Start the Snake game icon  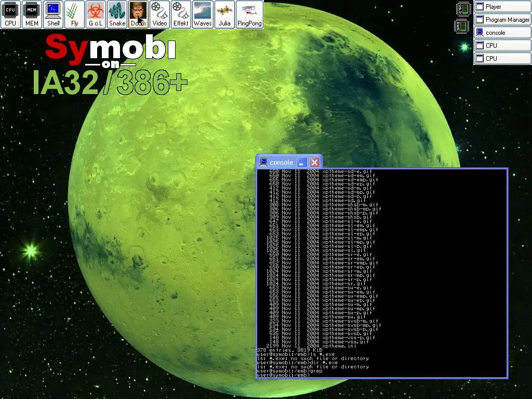tap(117, 14)
